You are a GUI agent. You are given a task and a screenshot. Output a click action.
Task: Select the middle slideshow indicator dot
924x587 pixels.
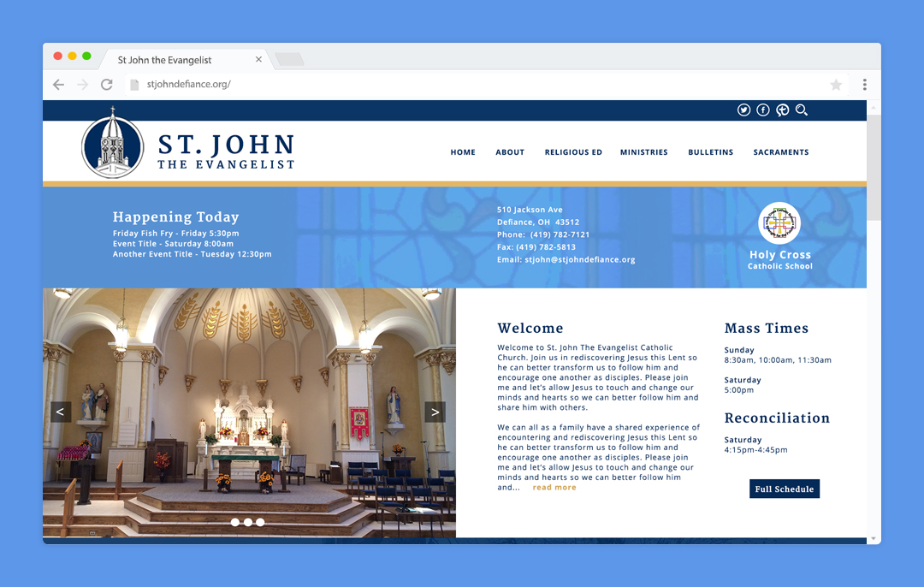[248, 522]
